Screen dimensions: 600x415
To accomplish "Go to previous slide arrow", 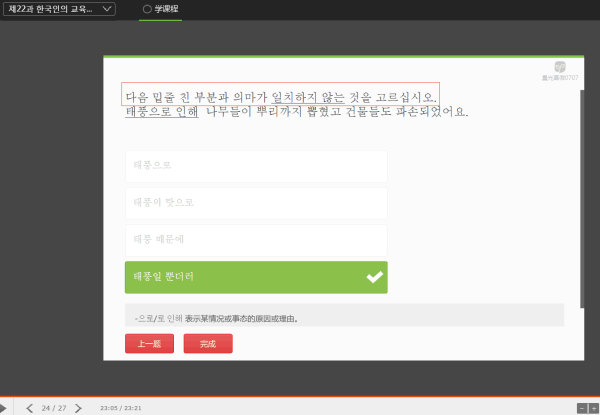I will (29, 408).
